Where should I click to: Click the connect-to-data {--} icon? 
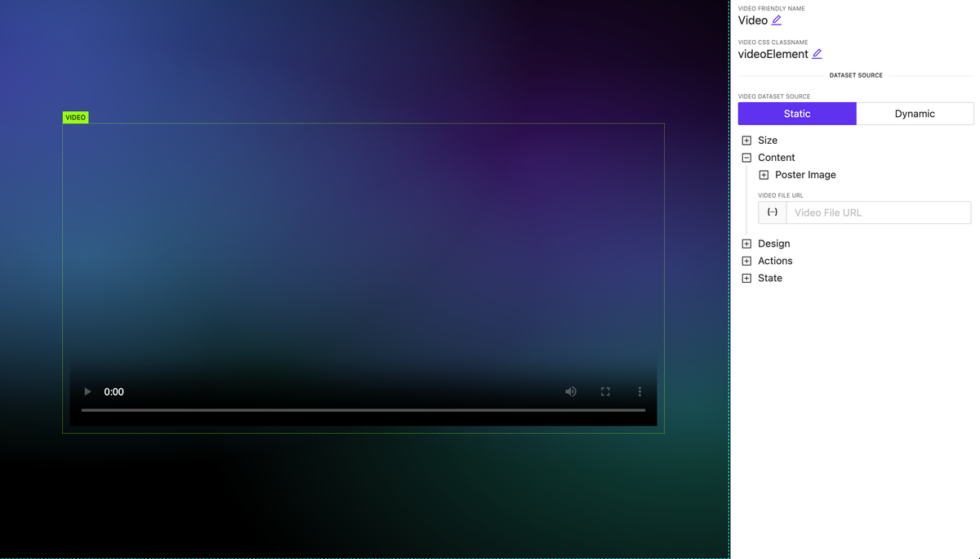pos(771,212)
